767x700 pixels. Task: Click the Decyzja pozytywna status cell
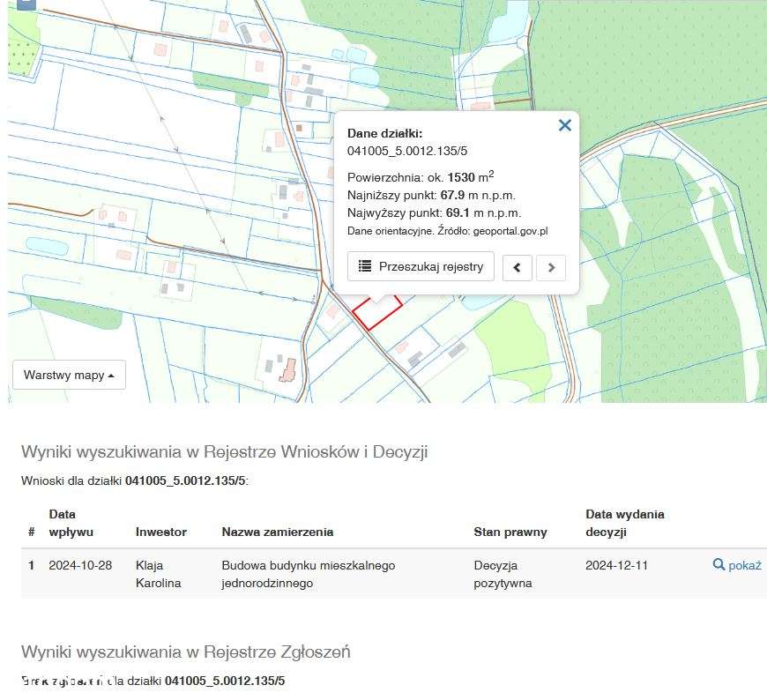[503, 574]
